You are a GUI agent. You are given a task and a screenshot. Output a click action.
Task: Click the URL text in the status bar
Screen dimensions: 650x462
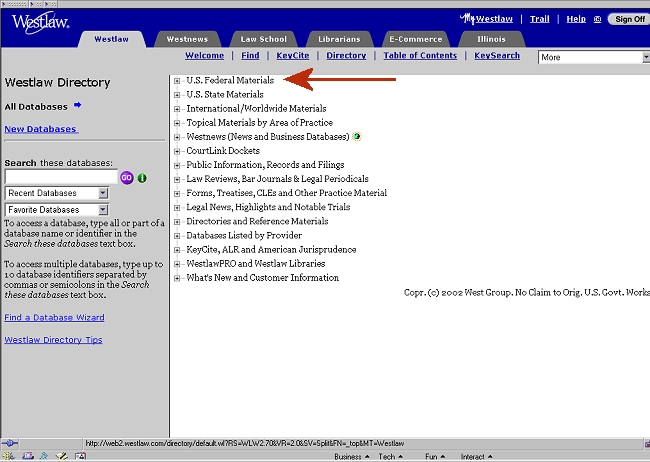[x=245, y=443]
